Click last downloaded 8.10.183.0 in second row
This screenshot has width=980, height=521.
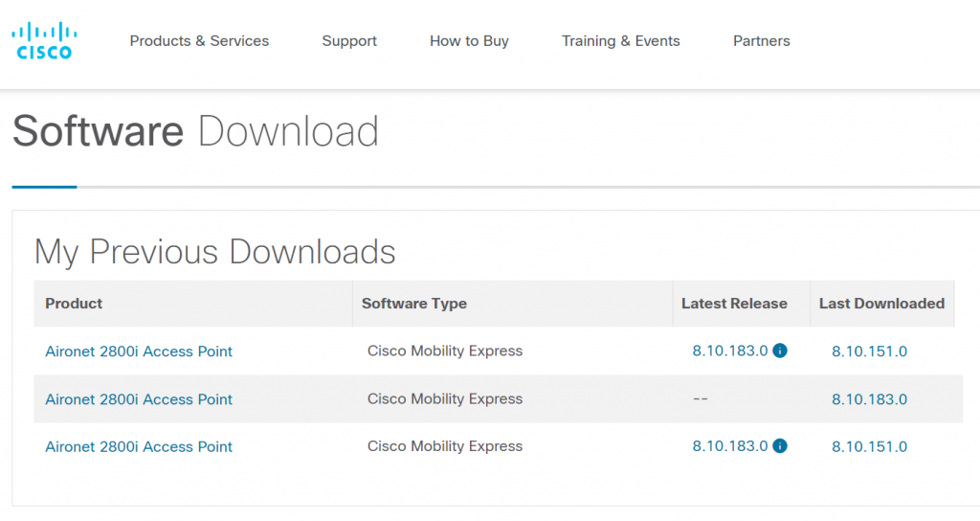[x=869, y=399]
